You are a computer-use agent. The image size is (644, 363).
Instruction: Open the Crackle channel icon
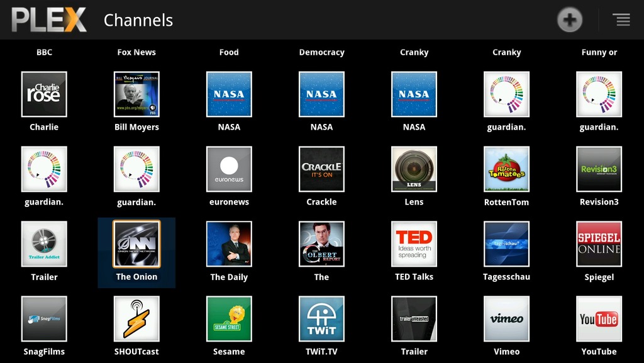pyautogui.click(x=321, y=169)
